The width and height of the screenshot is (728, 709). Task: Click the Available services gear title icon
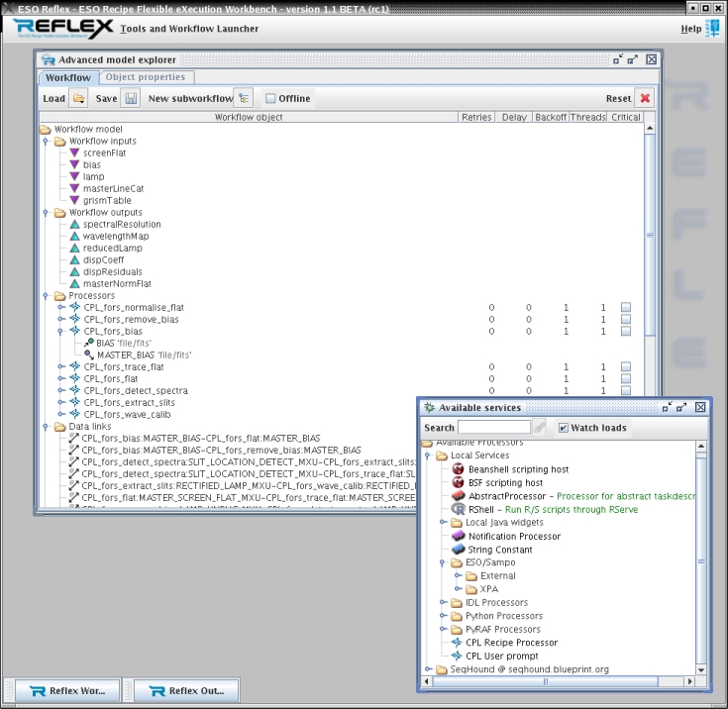pyautogui.click(x=430, y=408)
